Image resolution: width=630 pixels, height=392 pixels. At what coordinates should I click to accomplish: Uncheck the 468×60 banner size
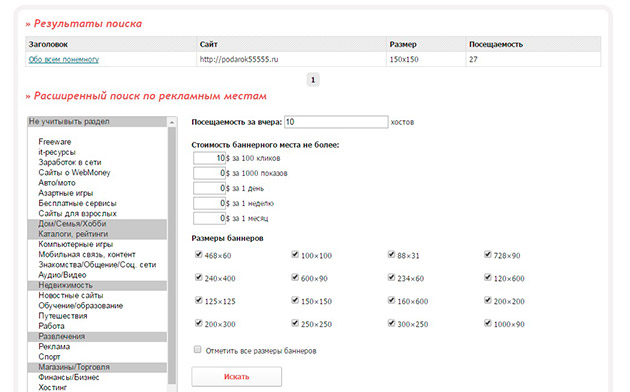(198, 254)
